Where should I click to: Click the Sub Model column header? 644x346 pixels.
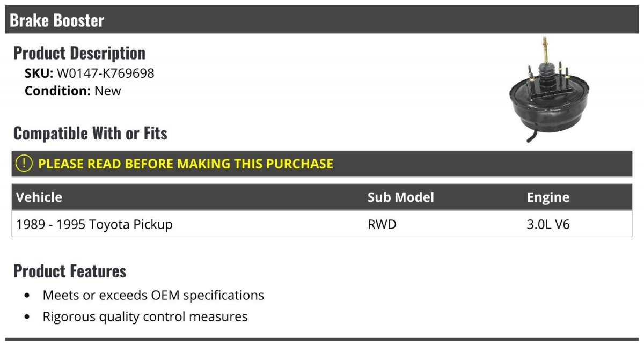click(400, 197)
